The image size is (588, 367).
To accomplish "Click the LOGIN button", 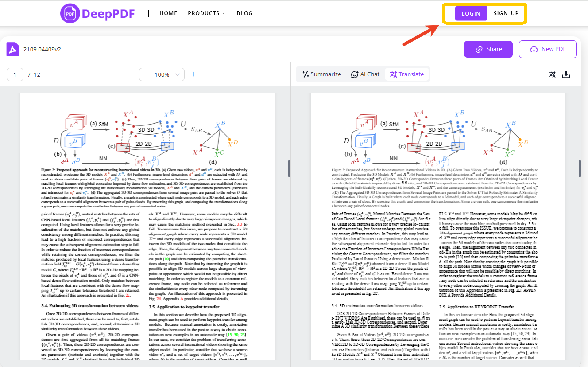I will (x=471, y=13).
